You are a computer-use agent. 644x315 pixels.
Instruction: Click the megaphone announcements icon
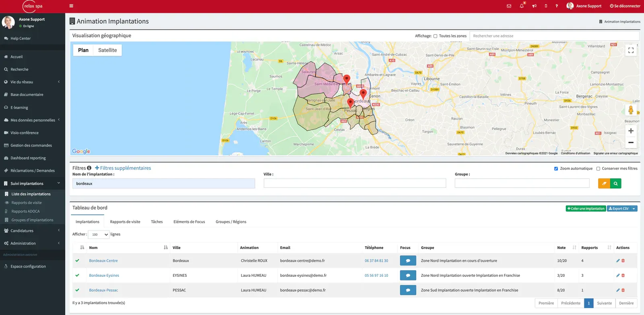pyautogui.click(x=534, y=6)
